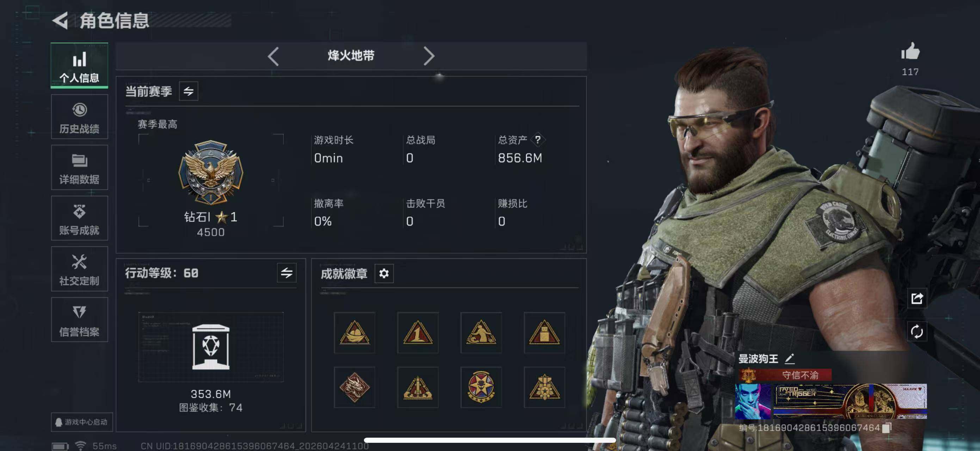Open the share profile icon
This screenshot has width=980, height=451.
click(x=917, y=298)
